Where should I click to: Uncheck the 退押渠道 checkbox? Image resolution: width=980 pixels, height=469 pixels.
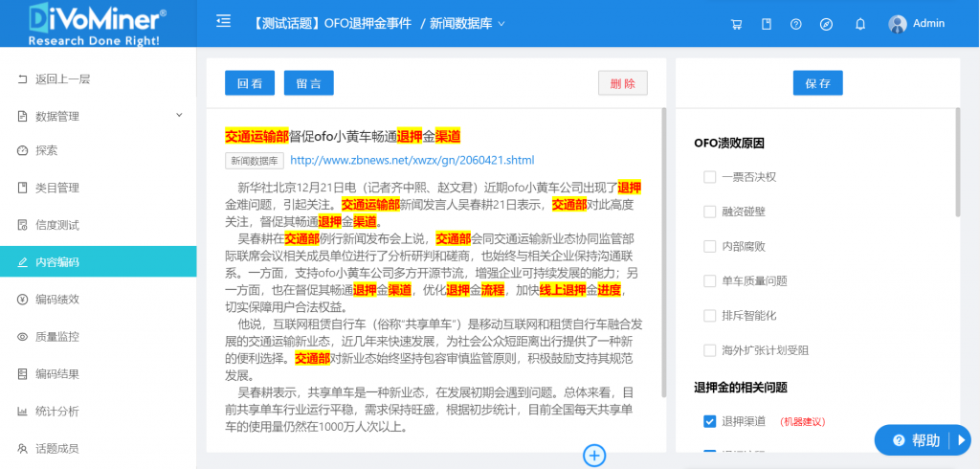tap(709, 421)
